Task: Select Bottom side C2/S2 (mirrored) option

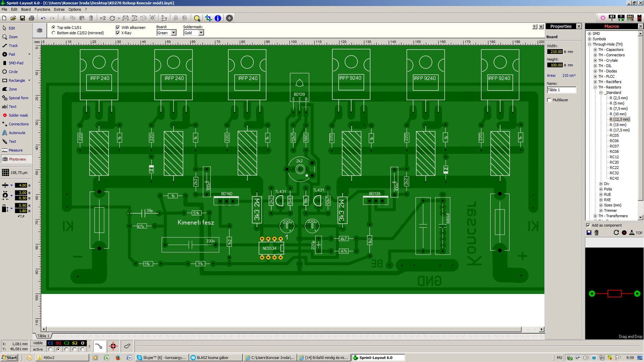Action: pos(54,33)
